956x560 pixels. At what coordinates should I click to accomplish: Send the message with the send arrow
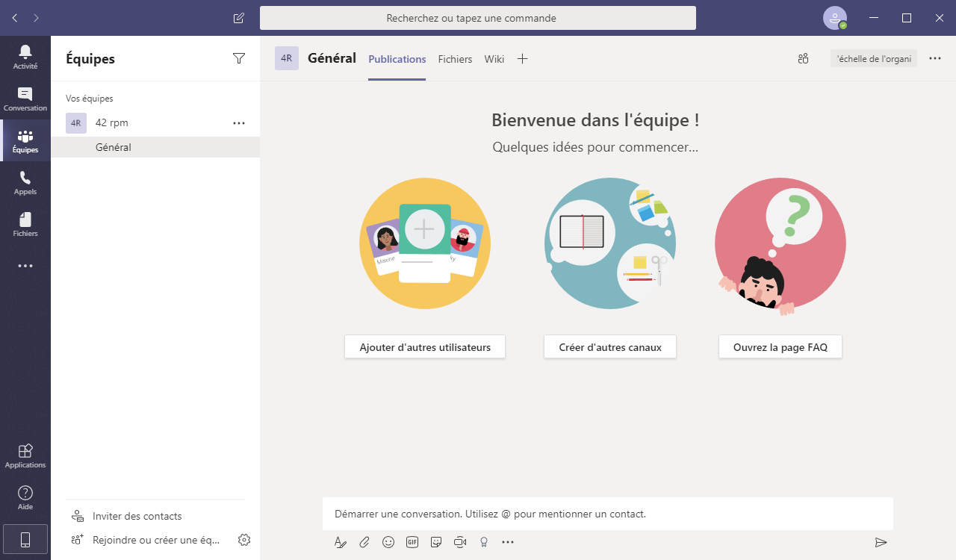coord(881,542)
